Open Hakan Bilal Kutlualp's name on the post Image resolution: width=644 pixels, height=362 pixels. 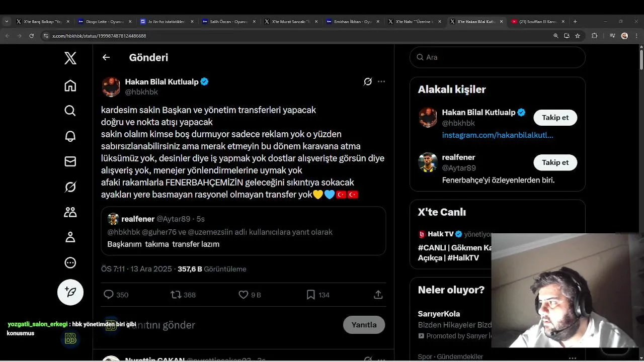tap(162, 81)
